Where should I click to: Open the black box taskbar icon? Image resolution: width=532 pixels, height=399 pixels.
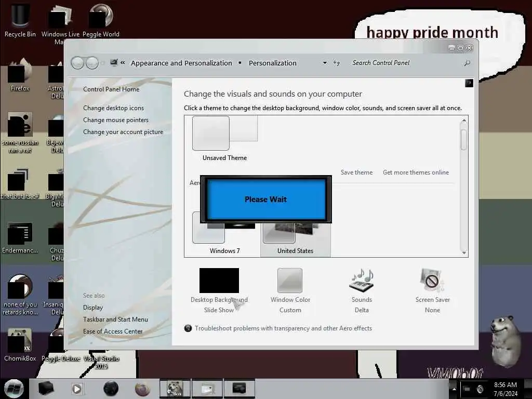46,389
